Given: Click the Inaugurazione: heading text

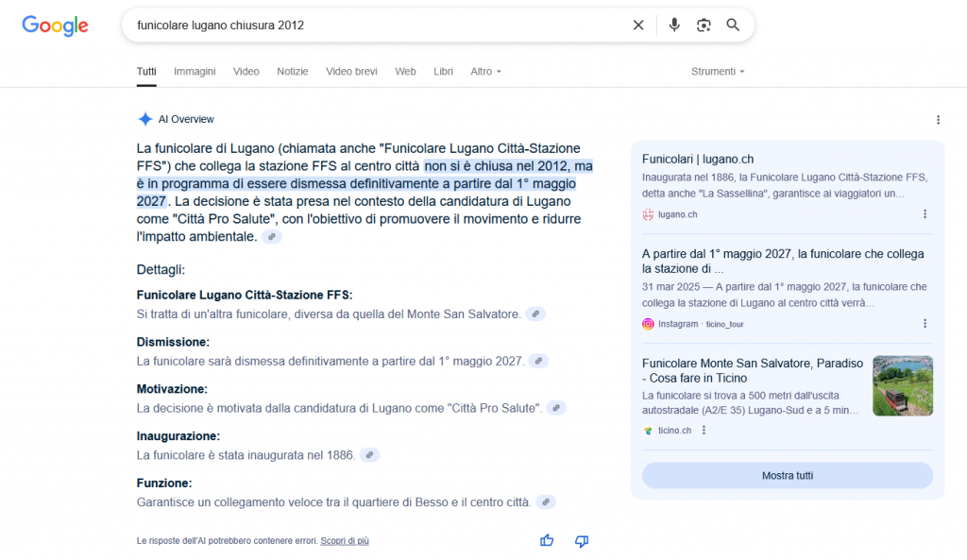Looking at the screenshot, I should [x=178, y=436].
